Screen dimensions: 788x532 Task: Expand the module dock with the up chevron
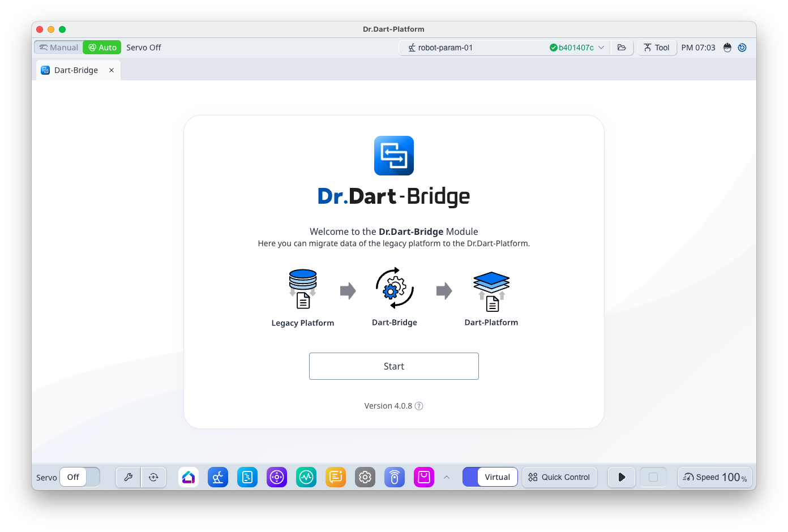point(447,477)
